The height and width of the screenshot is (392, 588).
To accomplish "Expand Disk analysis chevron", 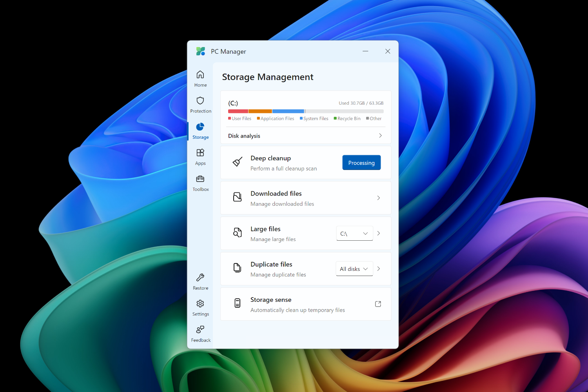I will (380, 136).
